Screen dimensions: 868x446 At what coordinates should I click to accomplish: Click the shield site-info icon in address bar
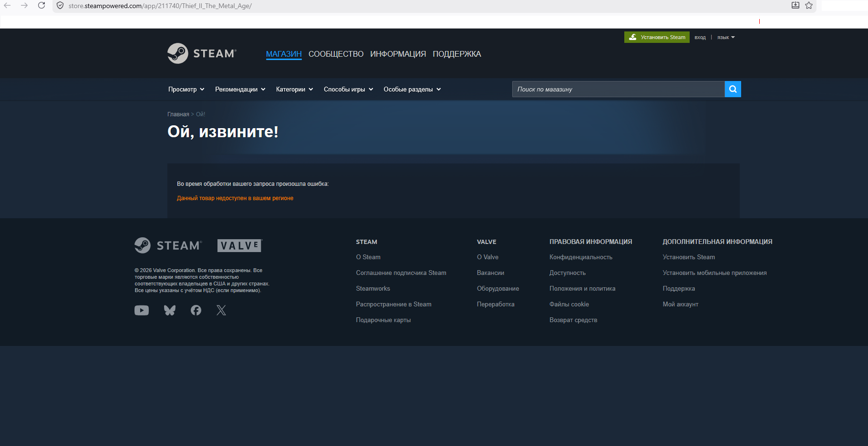(x=60, y=6)
